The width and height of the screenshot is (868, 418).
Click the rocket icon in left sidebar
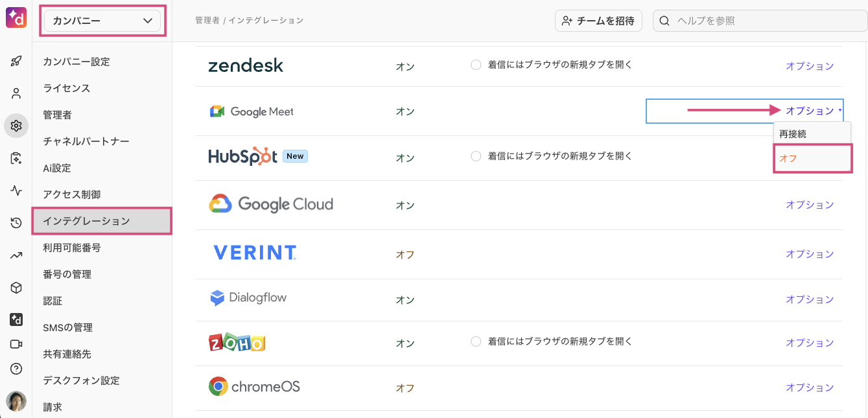pyautogui.click(x=16, y=62)
